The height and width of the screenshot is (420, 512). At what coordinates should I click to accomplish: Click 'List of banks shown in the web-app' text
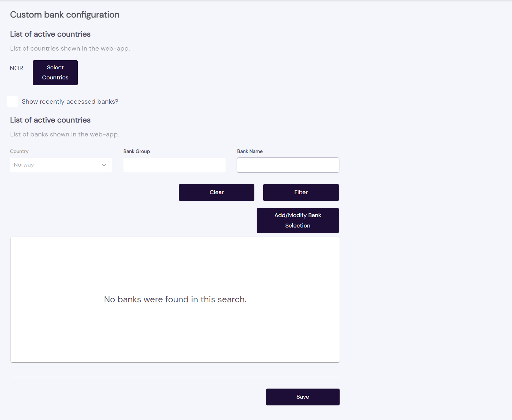pyautogui.click(x=64, y=134)
